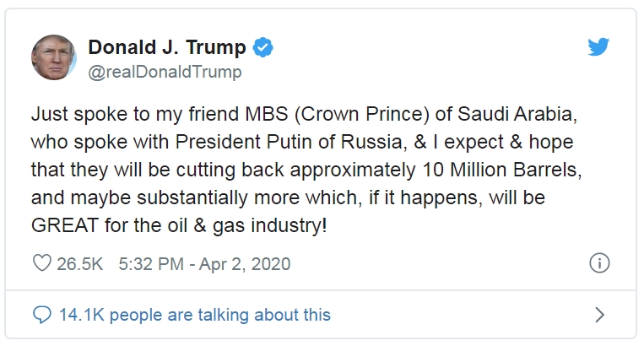Open the Donald J. Trump display name

167,47
